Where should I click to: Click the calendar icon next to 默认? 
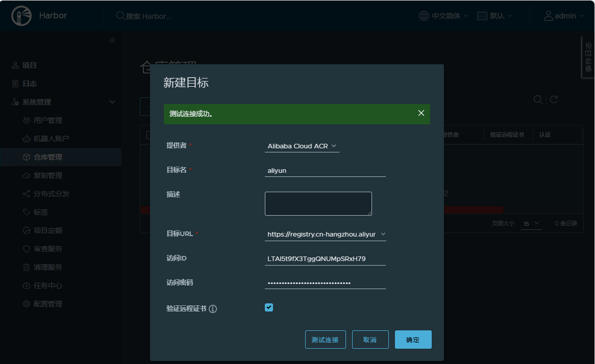(482, 16)
